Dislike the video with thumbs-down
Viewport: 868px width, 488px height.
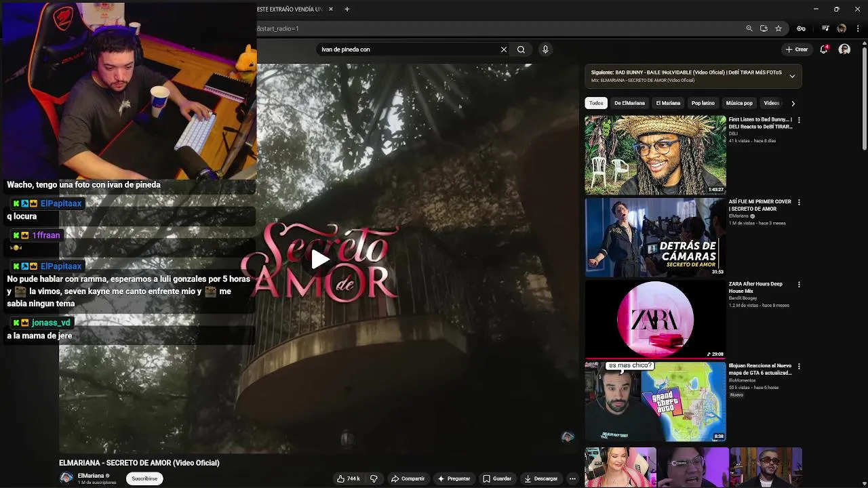point(374,479)
